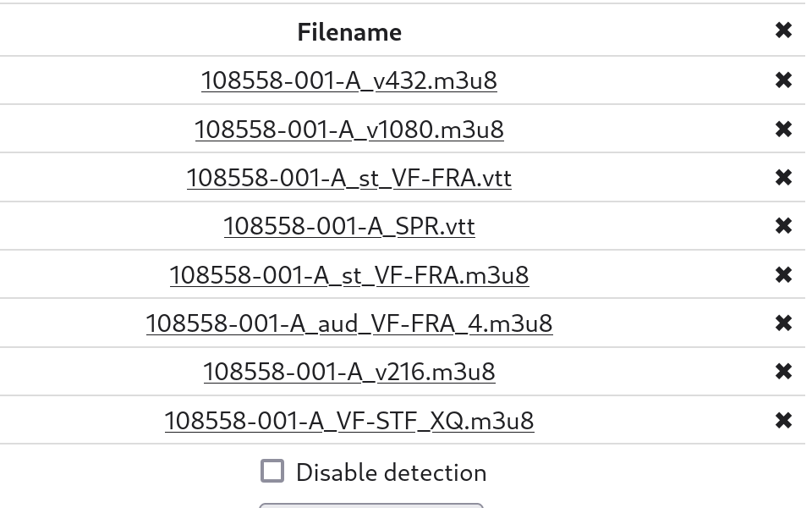812x508 pixels.
Task: Open the 108558-001-A_st_VF-FRA.m3u8 link
Action: tap(349, 275)
